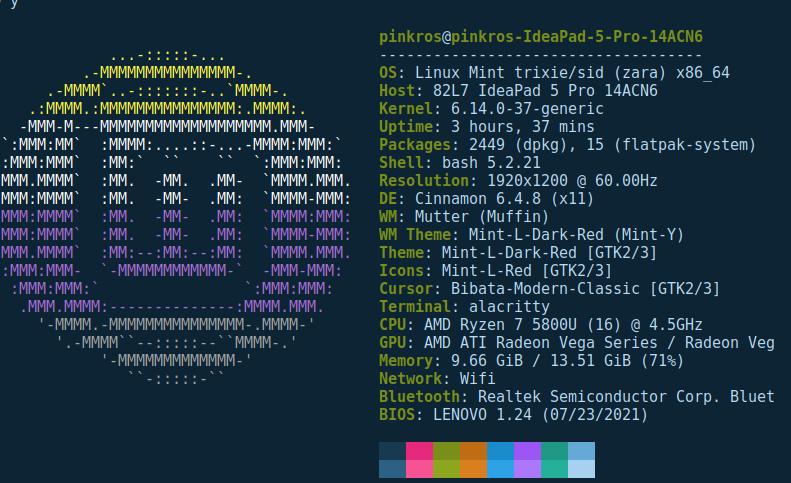Click the CPU AMD Ryzen 7 line
Viewport: 791px width, 483px height.
coord(541,325)
